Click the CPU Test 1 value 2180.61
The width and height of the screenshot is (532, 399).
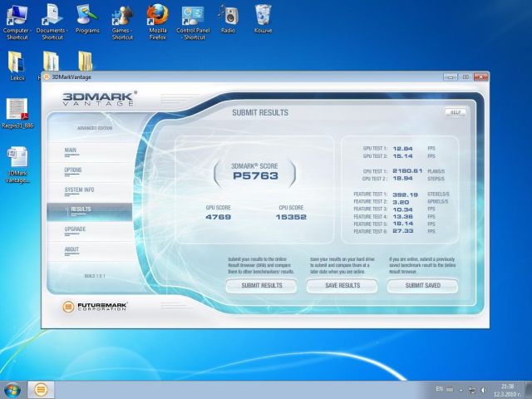407,171
